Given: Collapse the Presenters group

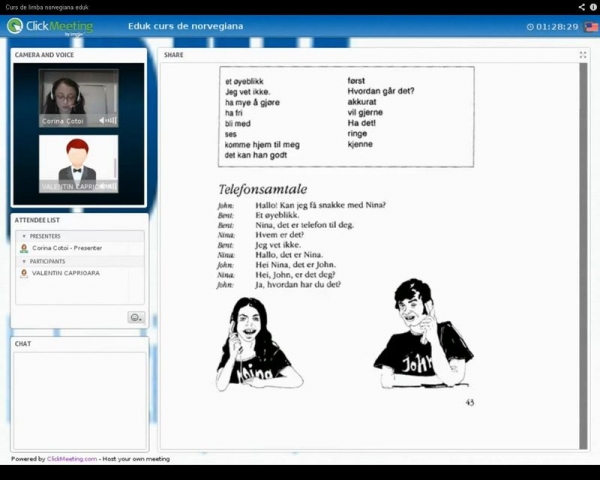Looking at the screenshot, I should (x=24, y=236).
